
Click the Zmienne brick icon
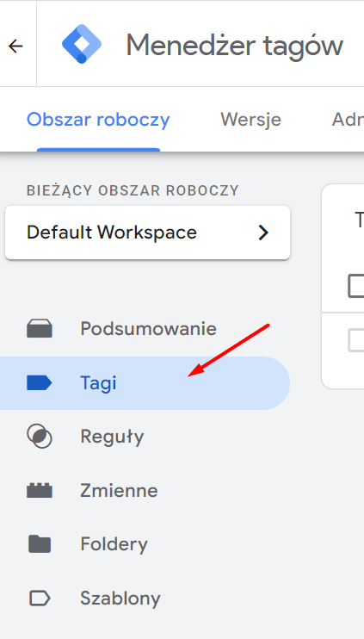coord(40,490)
